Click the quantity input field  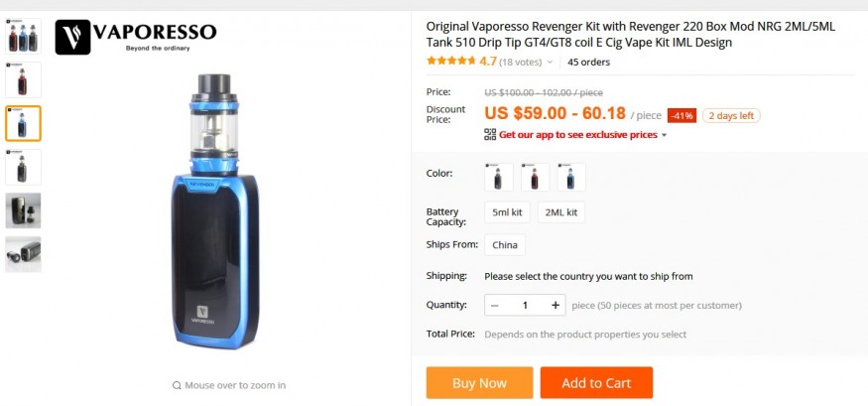pos(525,305)
